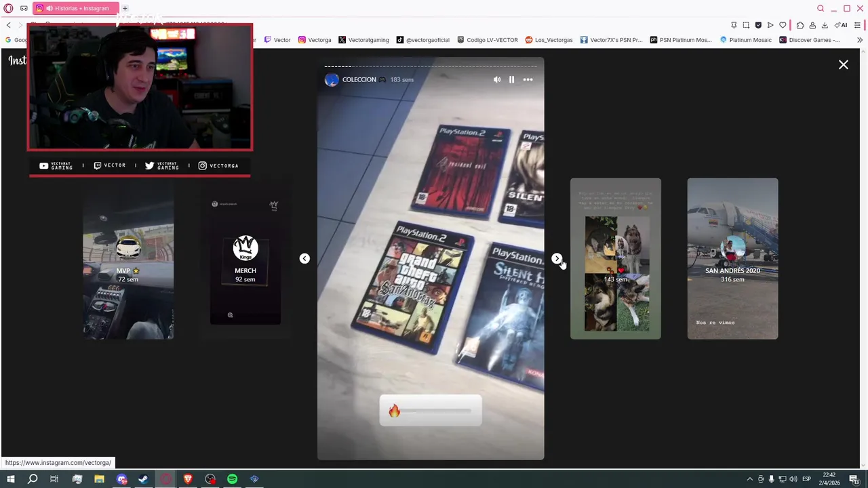Open the Vector7X's PSN Pr... bookmark

pyautogui.click(x=611, y=40)
